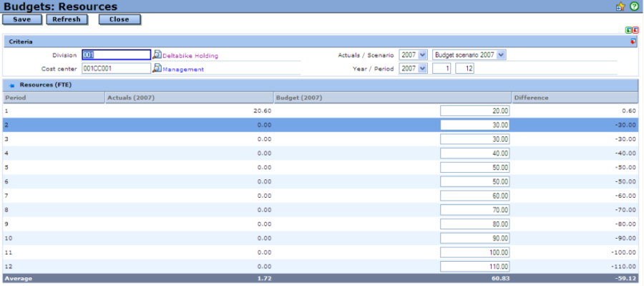Click the Cost center input field

point(117,68)
